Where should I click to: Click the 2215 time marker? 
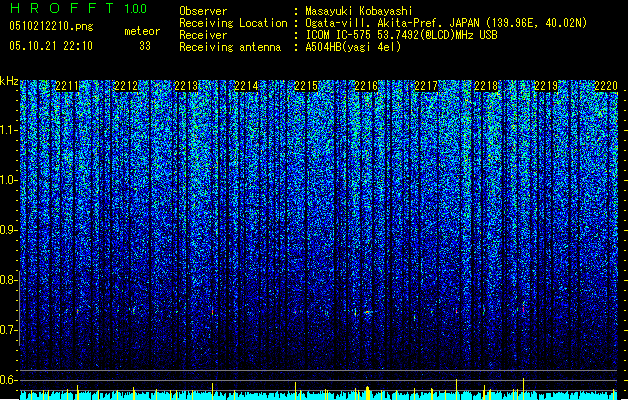306,86
